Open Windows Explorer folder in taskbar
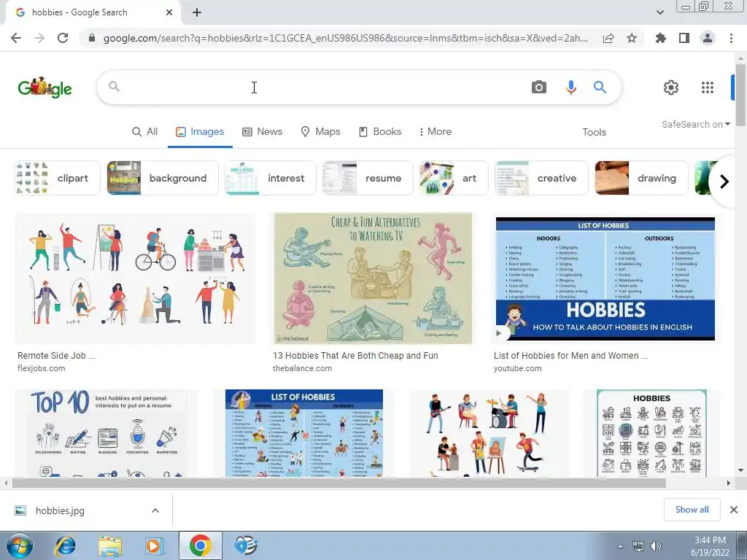The image size is (747, 560). coord(110,545)
